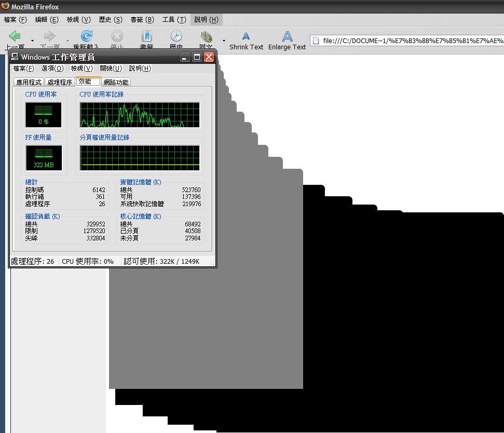Open dropdown arrow beside the translate icon

click(x=224, y=40)
